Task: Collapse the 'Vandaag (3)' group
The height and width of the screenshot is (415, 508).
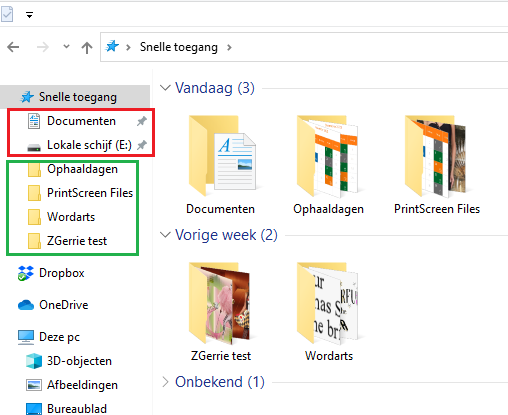Action: pos(165,88)
